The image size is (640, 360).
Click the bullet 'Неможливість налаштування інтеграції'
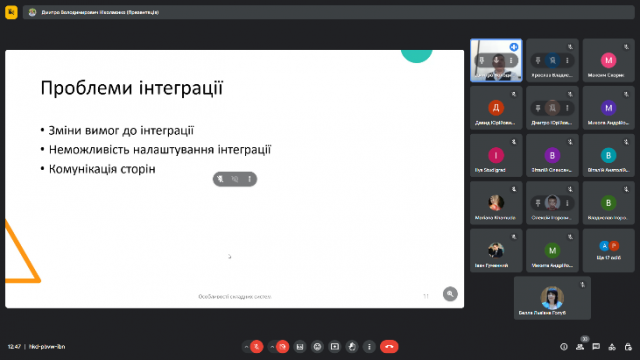(160, 150)
